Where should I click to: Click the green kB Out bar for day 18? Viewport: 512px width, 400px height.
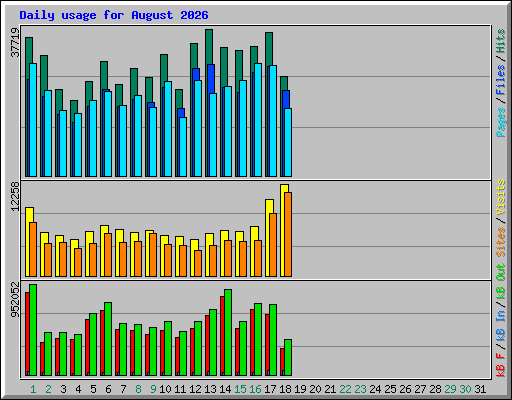(288, 358)
